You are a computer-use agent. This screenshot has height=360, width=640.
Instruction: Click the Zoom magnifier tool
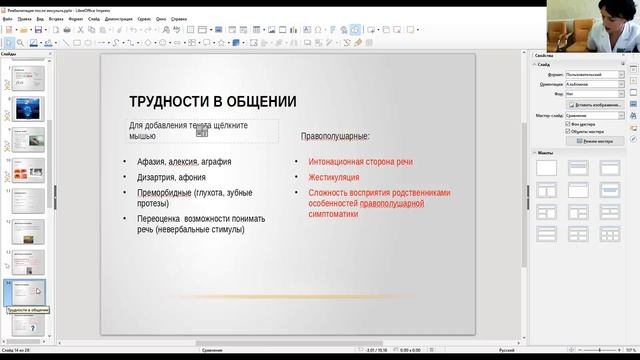click(20, 43)
